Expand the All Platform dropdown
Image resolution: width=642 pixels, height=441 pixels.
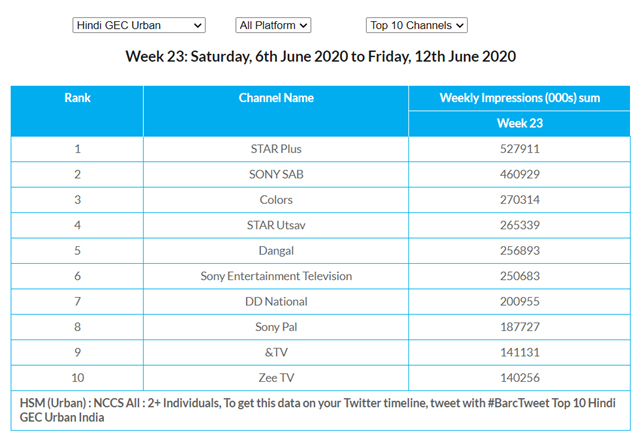(x=273, y=25)
